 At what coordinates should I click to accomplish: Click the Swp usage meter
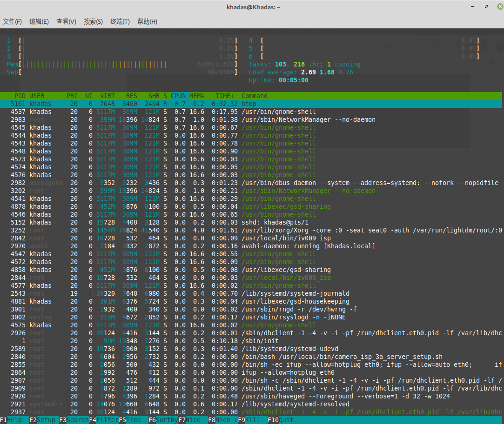[122, 72]
